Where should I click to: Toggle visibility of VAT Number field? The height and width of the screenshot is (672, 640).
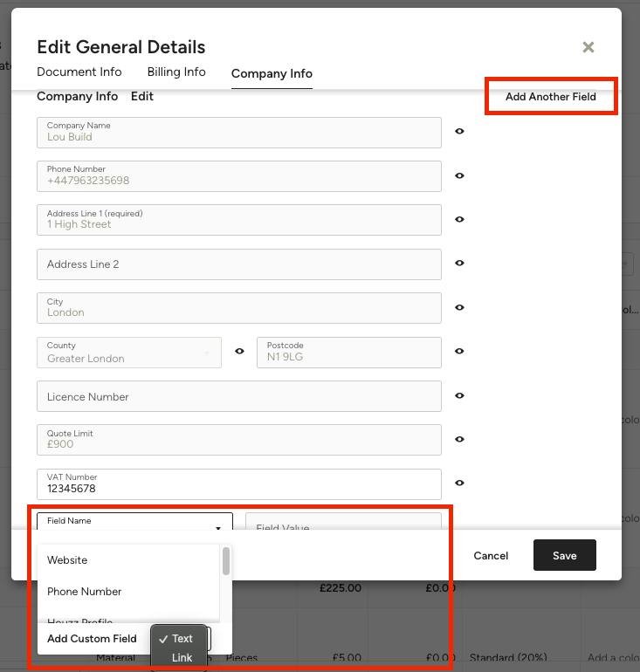coord(459,483)
